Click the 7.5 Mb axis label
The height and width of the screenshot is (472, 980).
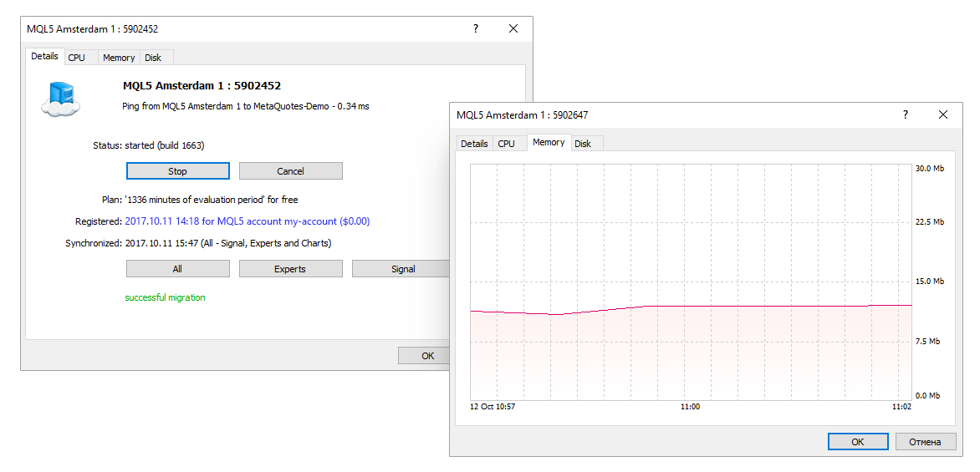[x=930, y=342]
